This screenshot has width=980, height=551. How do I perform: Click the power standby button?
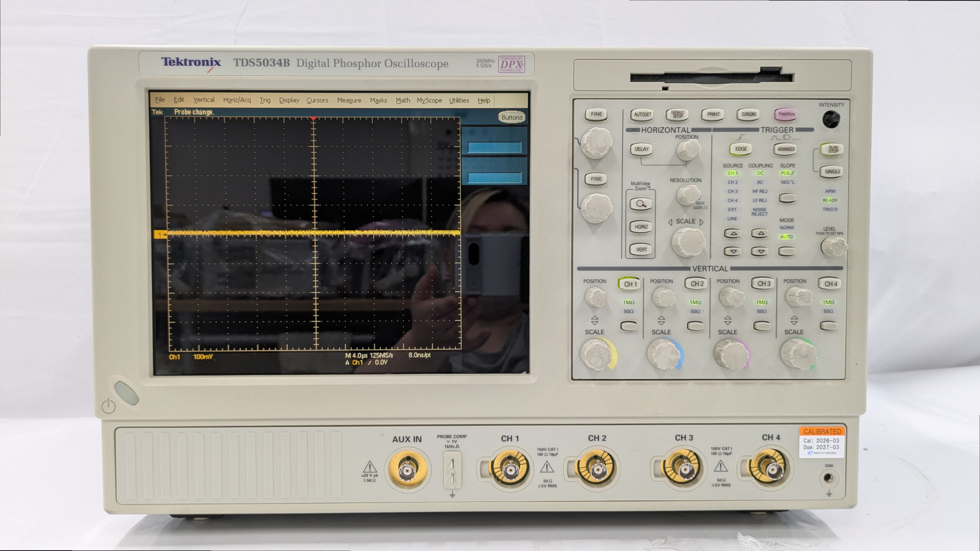click(126, 393)
